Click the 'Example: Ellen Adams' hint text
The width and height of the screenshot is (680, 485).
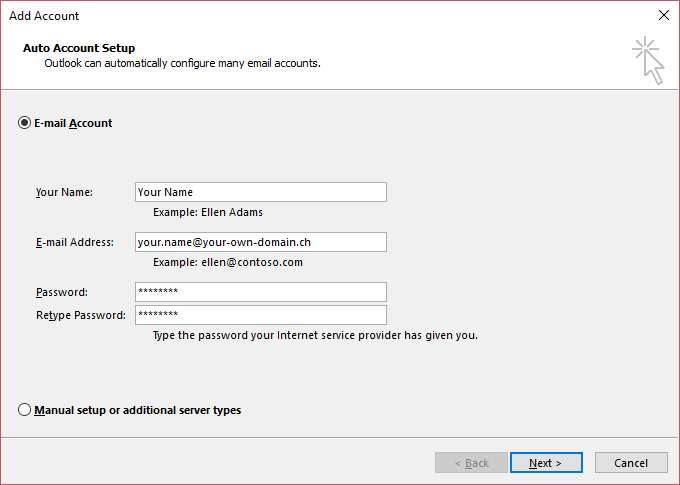pyautogui.click(x=208, y=212)
